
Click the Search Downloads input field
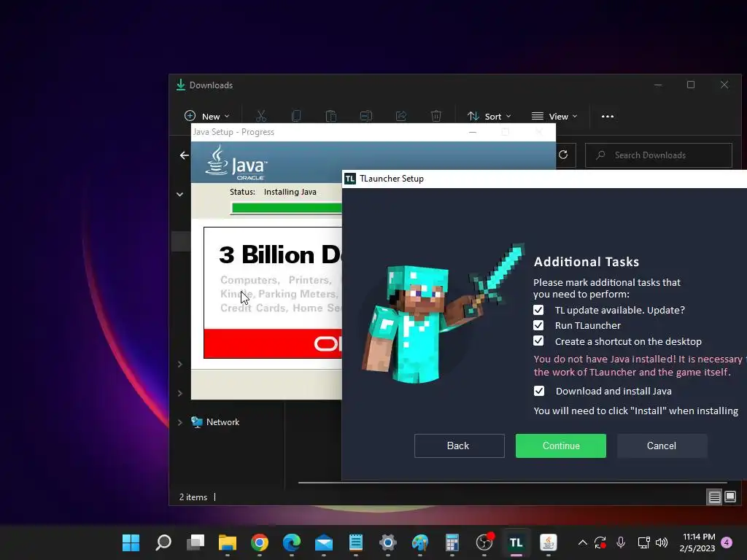click(659, 155)
